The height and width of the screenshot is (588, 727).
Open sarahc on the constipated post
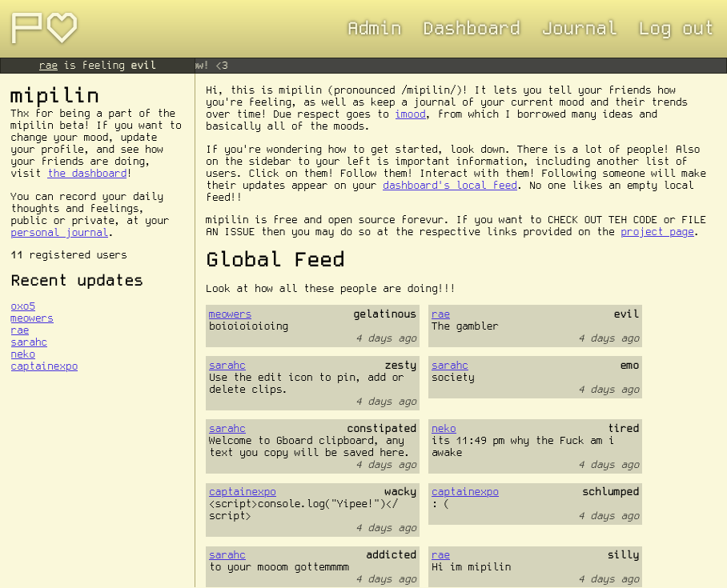pos(227,429)
